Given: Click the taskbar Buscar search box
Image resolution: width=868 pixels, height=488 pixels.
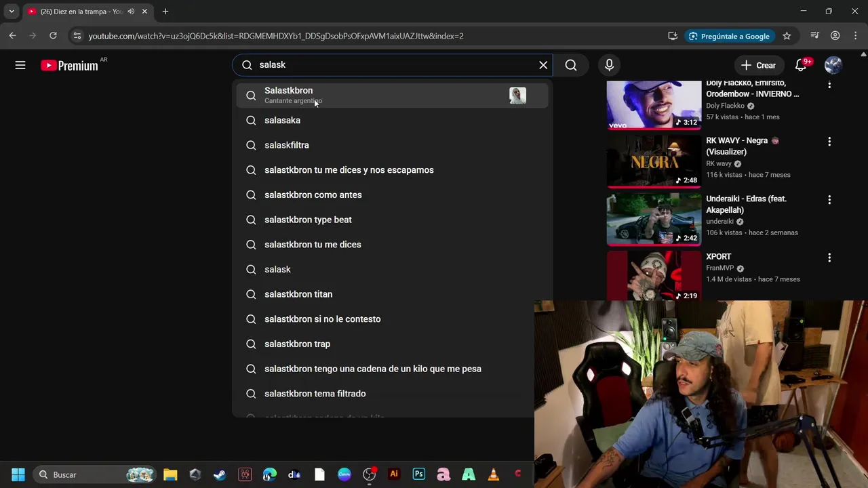Looking at the screenshot, I should (95, 474).
